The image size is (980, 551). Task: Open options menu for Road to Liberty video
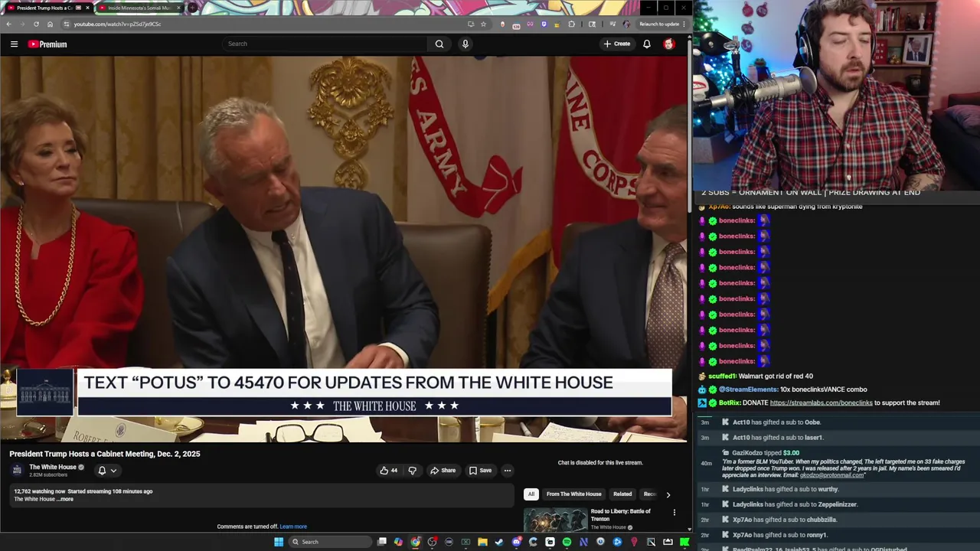point(674,512)
